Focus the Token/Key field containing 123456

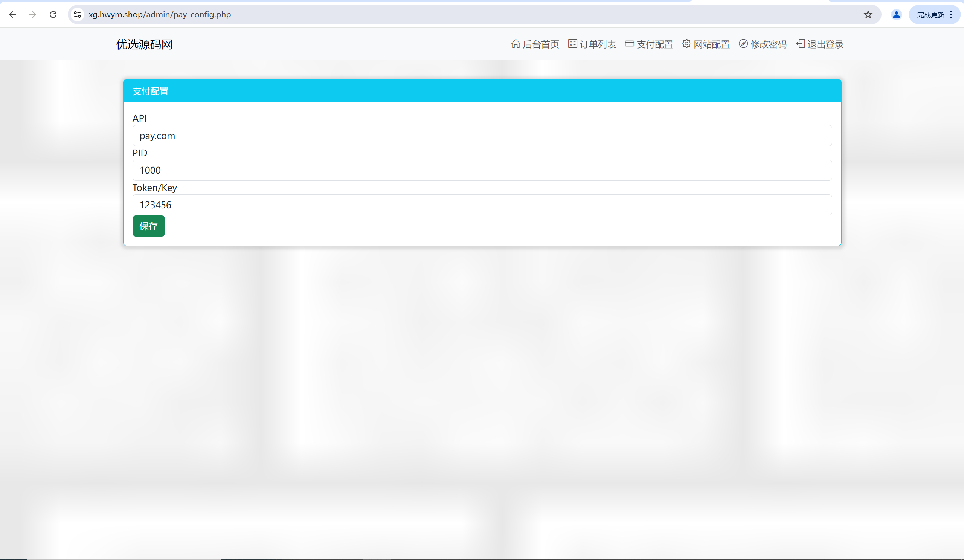(482, 205)
